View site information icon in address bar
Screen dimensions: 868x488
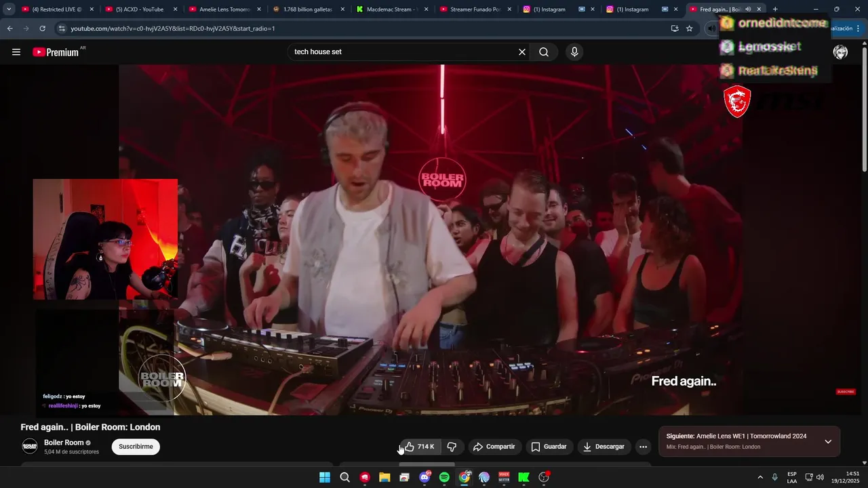62,28
